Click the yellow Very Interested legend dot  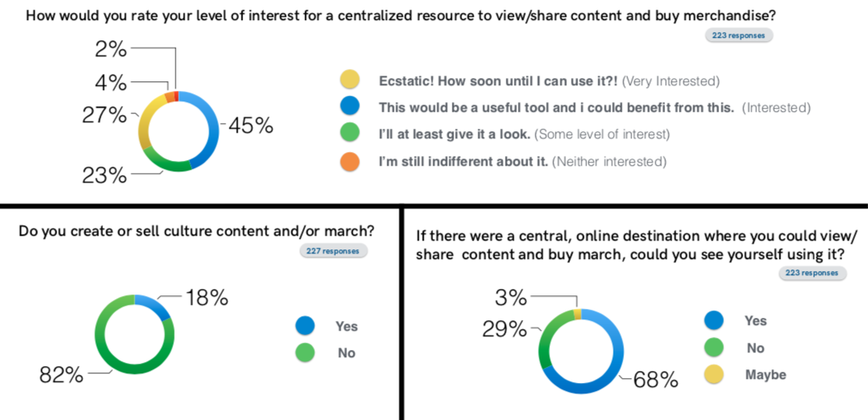[x=349, y=80]
